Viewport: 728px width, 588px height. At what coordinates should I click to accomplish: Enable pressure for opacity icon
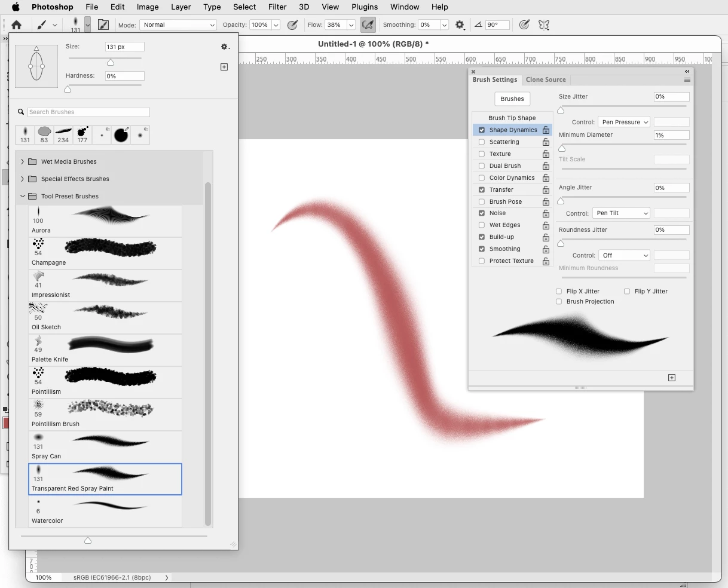292,25
